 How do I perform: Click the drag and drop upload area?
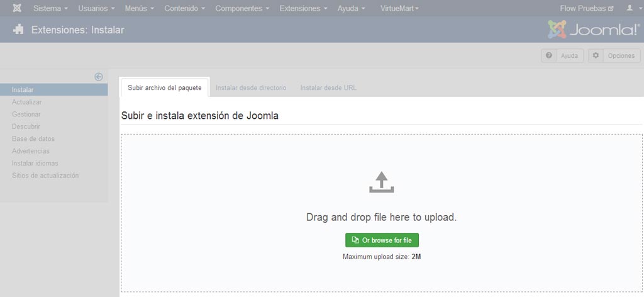(x=382, y=213)
